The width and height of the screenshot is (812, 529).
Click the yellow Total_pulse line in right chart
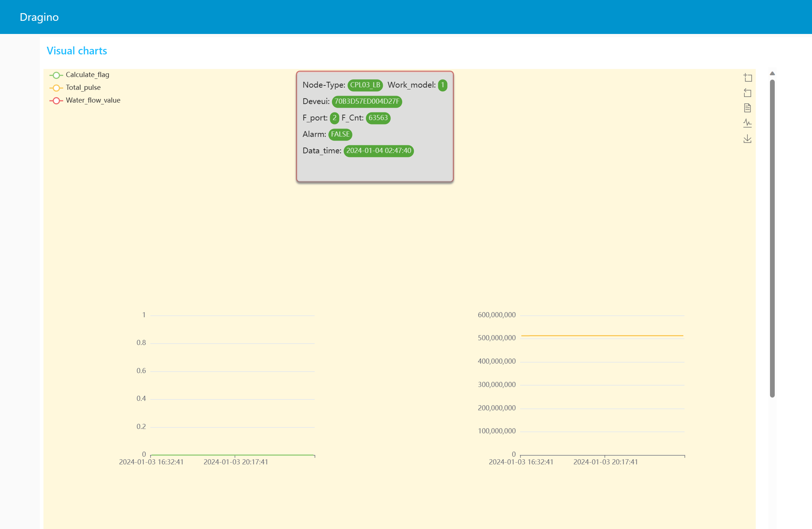point(602,336)
